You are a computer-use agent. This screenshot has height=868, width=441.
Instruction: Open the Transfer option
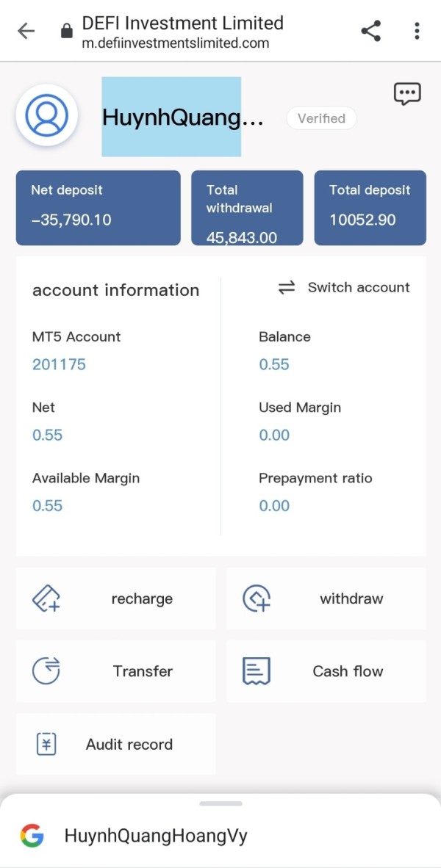pyautogui.click(x=116, y=671)
